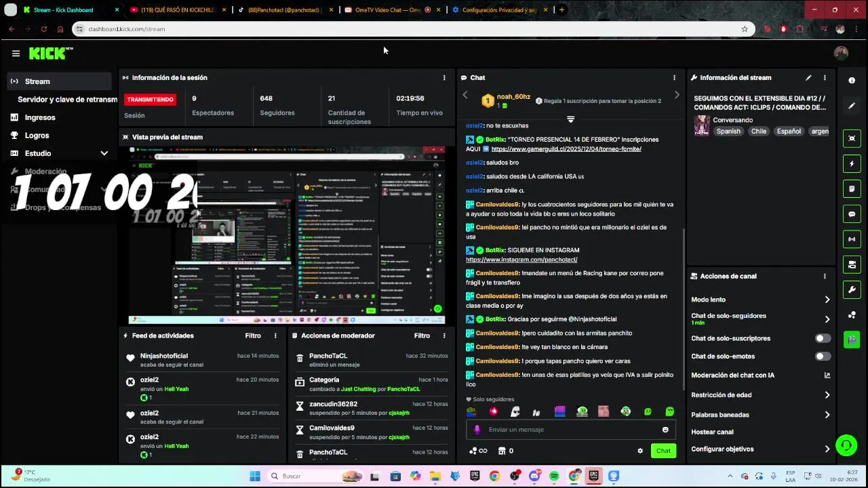Viewport: 868px width, 488px height.
Task: Toggle Chat de solo-suscriptores switch
Action: [823, 338]
